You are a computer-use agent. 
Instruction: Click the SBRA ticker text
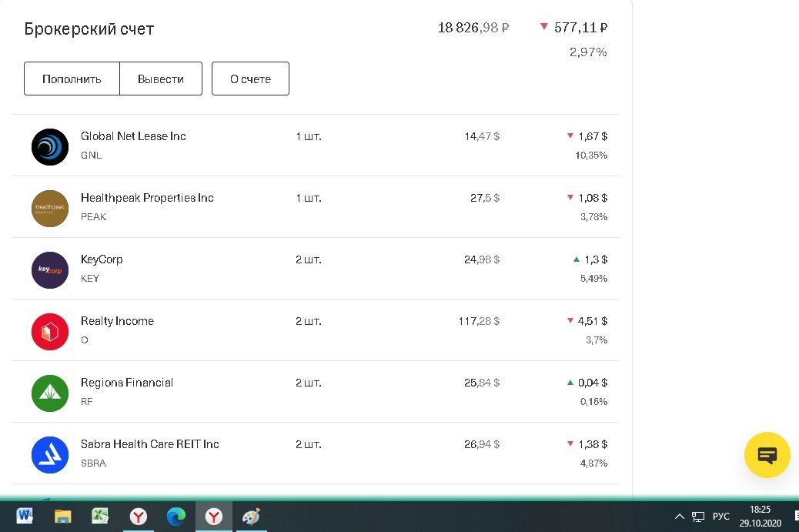[94, 463]
